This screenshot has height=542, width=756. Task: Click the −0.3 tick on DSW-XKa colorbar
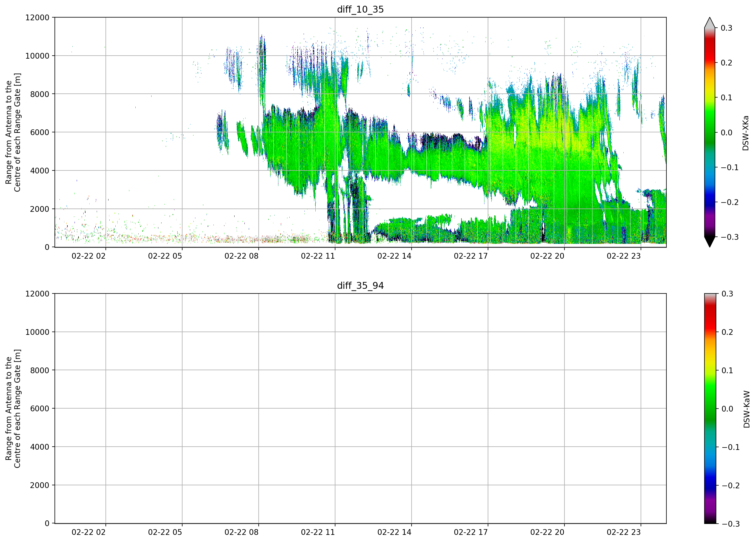tap(730, 237)
